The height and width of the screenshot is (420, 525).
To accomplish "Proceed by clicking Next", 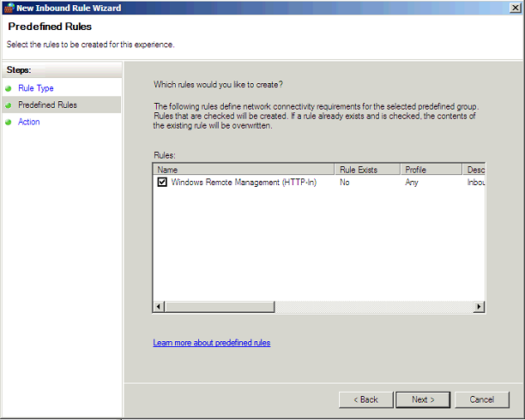I will click(423, 399).
